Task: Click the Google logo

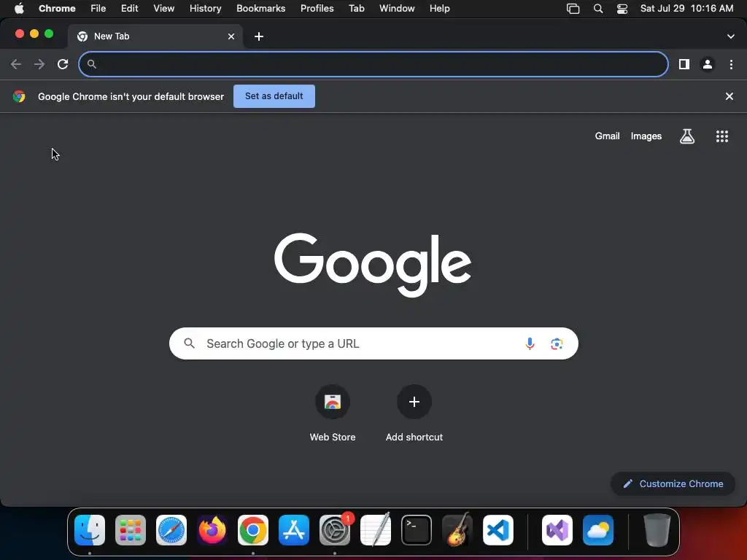Action: 373,265
